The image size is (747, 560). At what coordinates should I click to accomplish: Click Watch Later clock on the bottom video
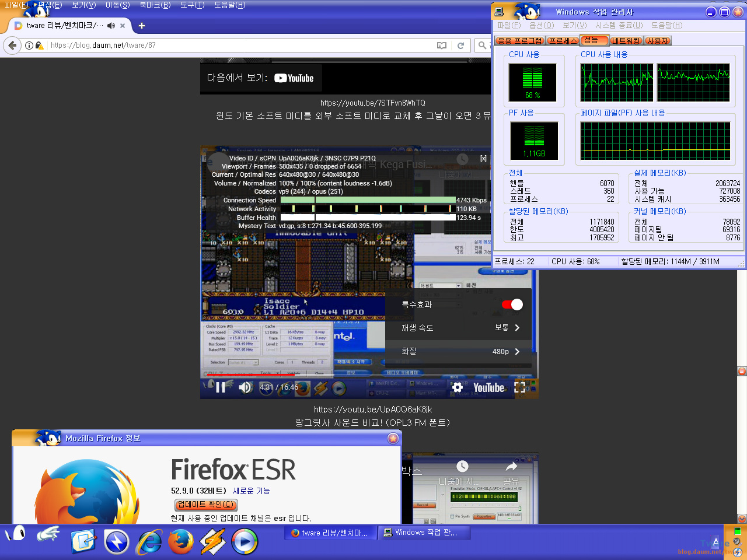(462, 467)
